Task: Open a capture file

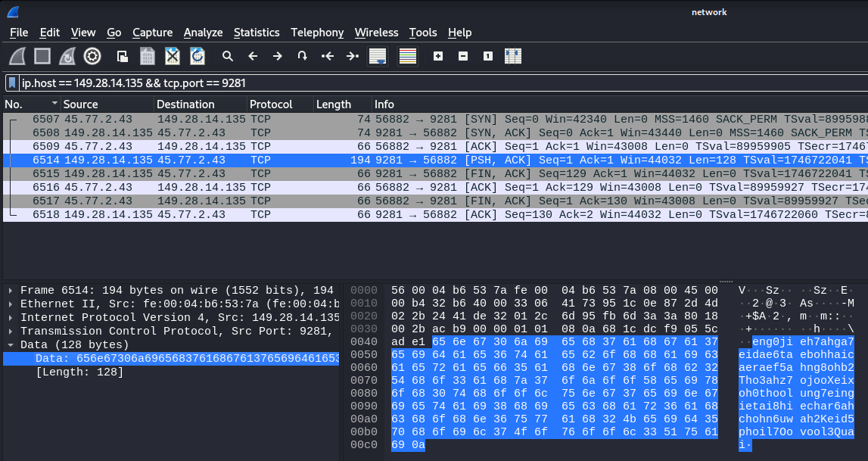Action: coord(123,56)
